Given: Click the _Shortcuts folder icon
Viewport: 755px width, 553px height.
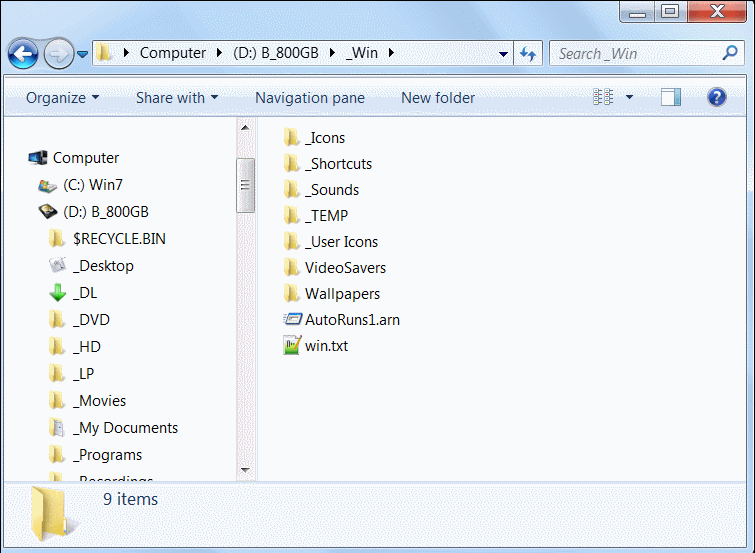Looking at the screenshot, I should click(x=292, y=164).
